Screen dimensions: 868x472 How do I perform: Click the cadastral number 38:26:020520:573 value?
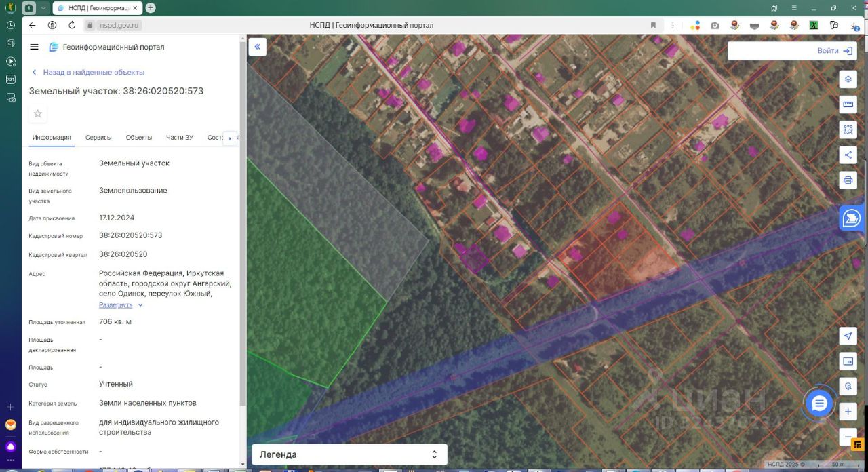coord(131,235)
